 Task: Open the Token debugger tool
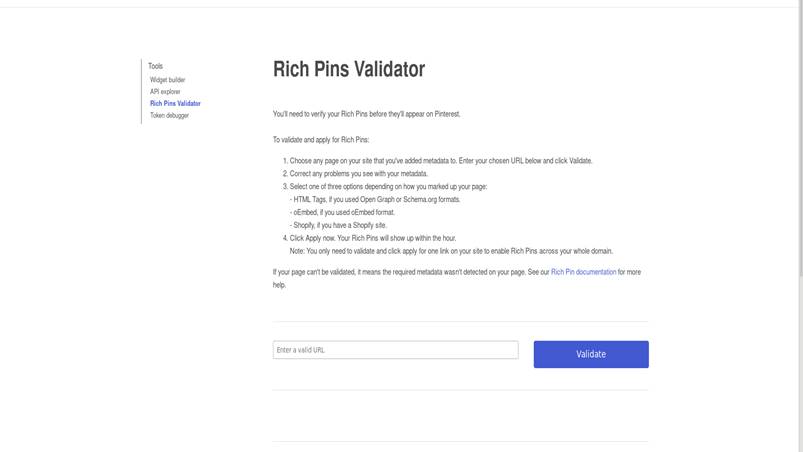coord(169,116)
